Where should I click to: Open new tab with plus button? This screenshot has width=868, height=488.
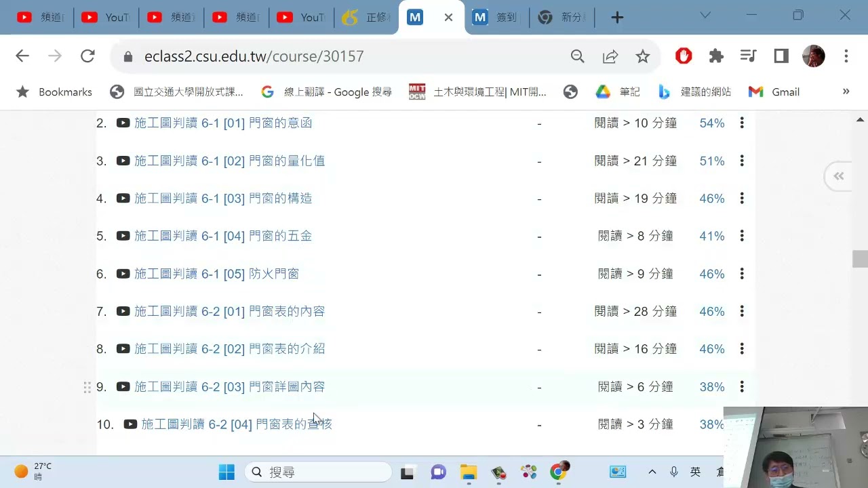pyautogui.click(x=617, y=18)
